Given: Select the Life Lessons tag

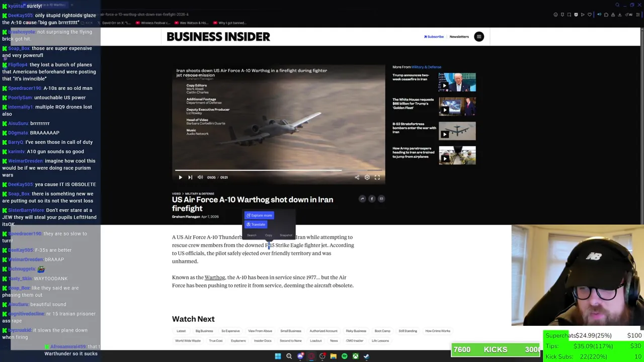Looking at the screenshot, I should [x=380, y=341].
